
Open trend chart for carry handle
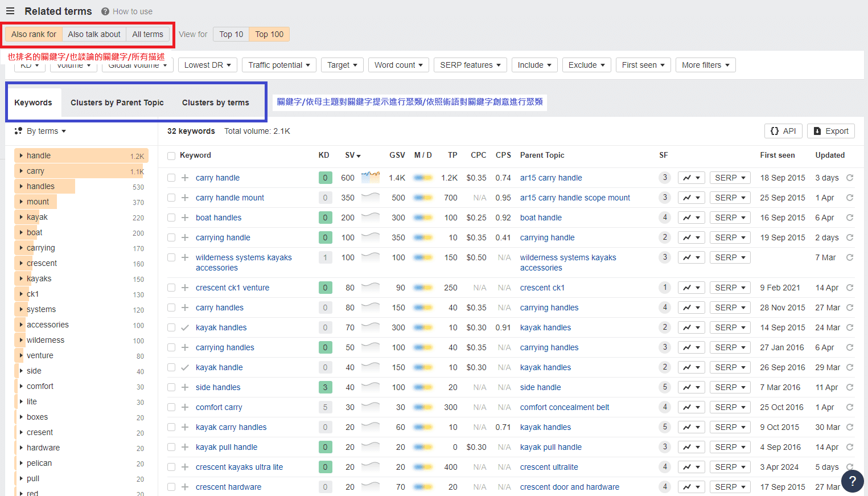click(692, 178)
